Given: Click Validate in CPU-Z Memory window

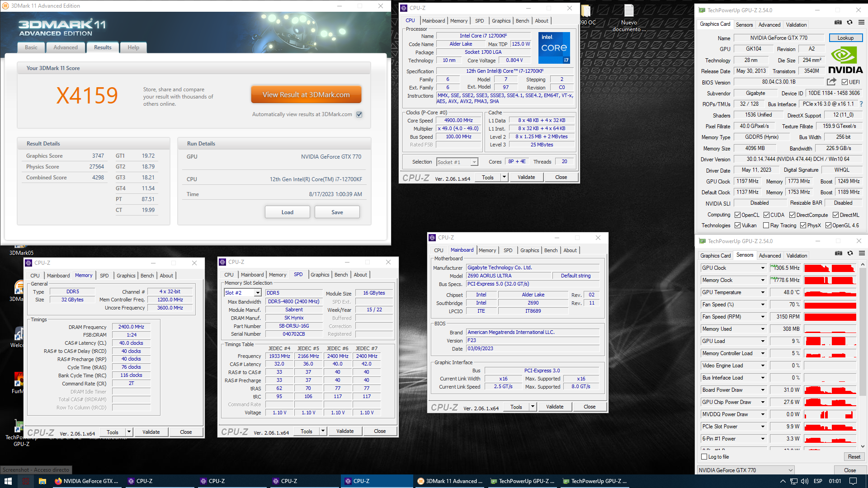Looking at the screenshot, I should [x=151, y=432].
